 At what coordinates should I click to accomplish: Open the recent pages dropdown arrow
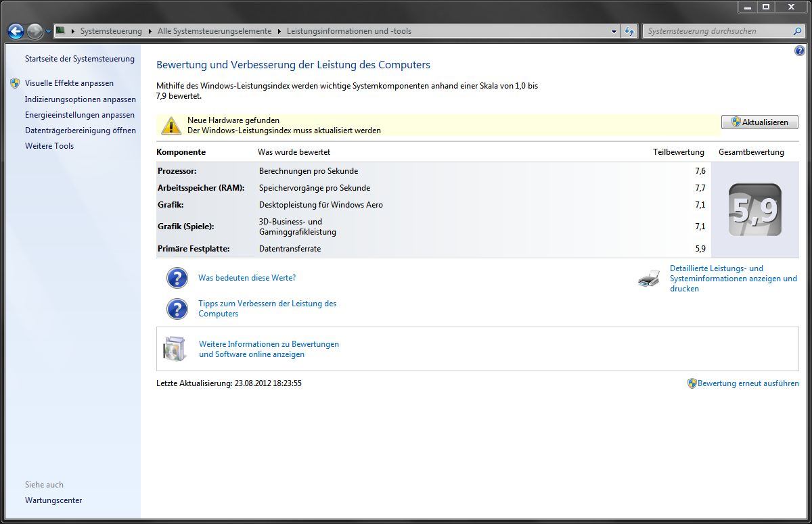pos(48,32)
